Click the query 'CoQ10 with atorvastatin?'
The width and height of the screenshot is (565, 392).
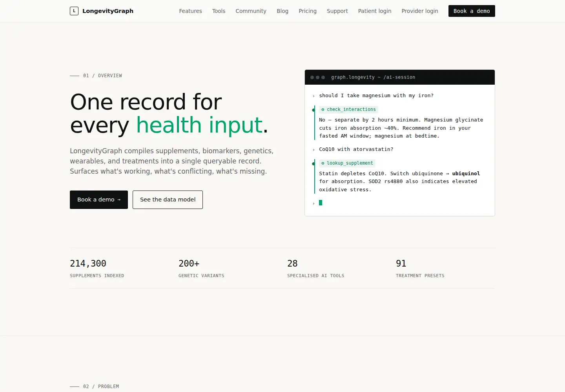356,149
